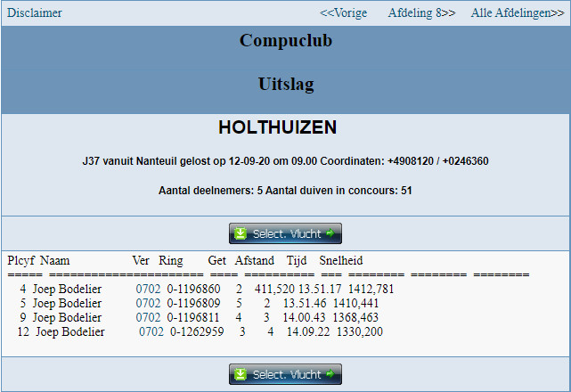The height and width of the screenshot is (392, 571).
Task: Open the Afdeling 8>> link
Action: pyautogui.click(x=421, y=12)
